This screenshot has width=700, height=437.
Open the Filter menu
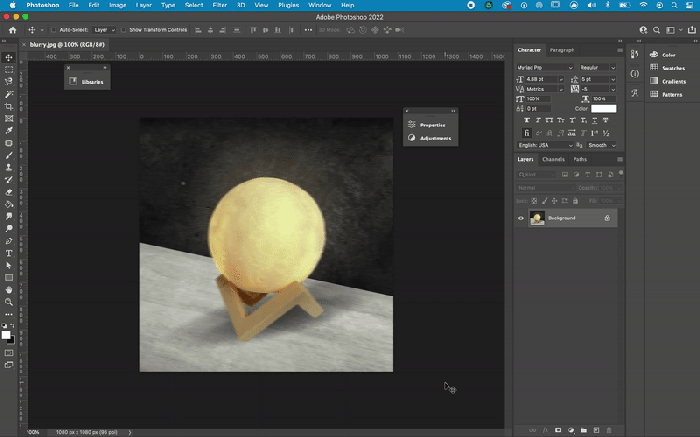tap(220, 5)
